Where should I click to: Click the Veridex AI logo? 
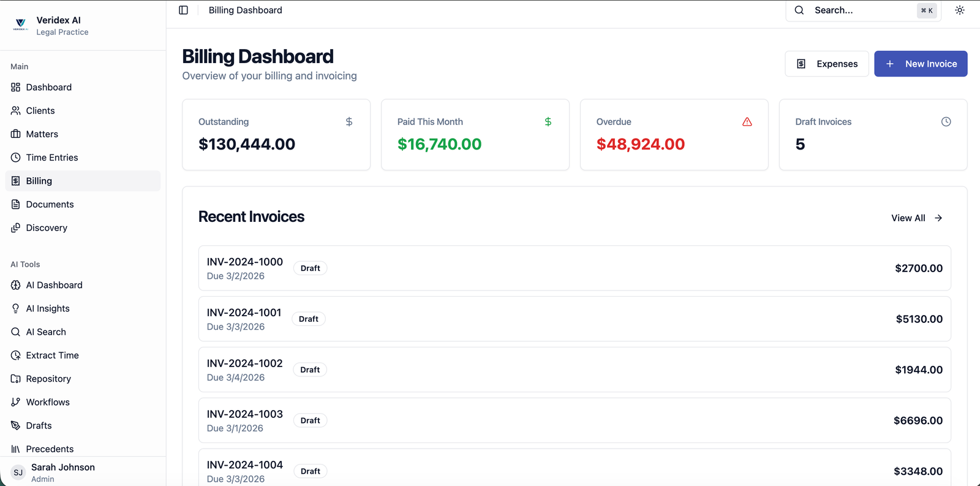point(20,25)
